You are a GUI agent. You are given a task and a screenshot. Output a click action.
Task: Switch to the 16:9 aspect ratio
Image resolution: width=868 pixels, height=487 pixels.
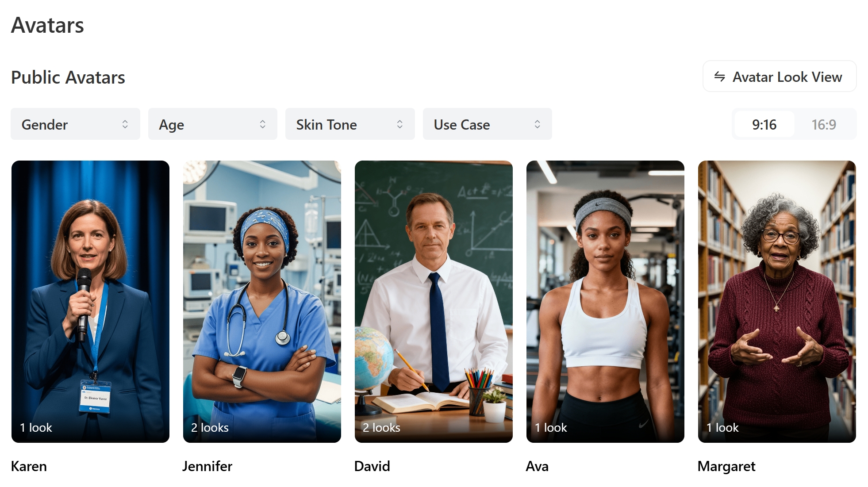pos(824,124)
